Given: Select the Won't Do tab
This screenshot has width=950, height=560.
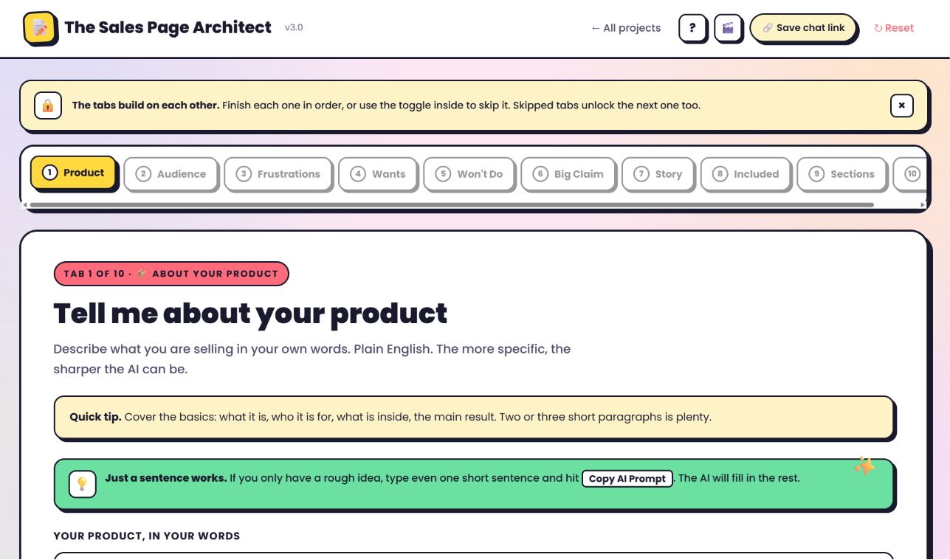Looking at the screenshot, I should tap(469, 174).
